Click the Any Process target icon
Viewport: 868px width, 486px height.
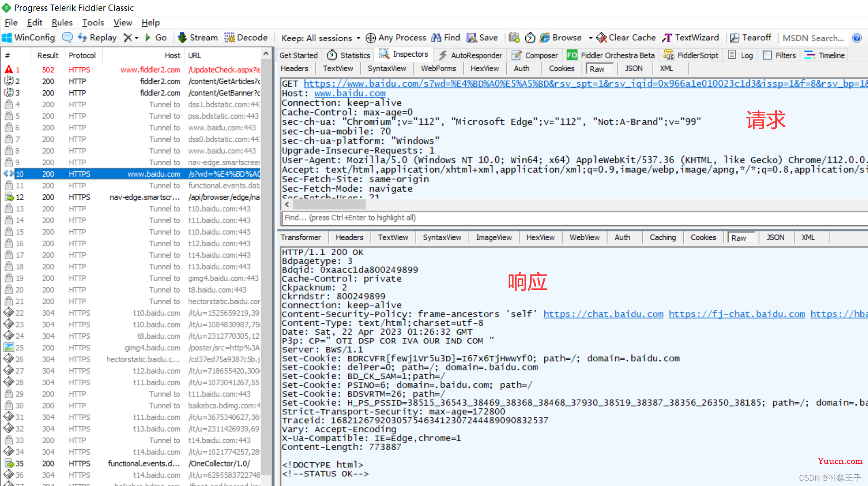(371, 38)
